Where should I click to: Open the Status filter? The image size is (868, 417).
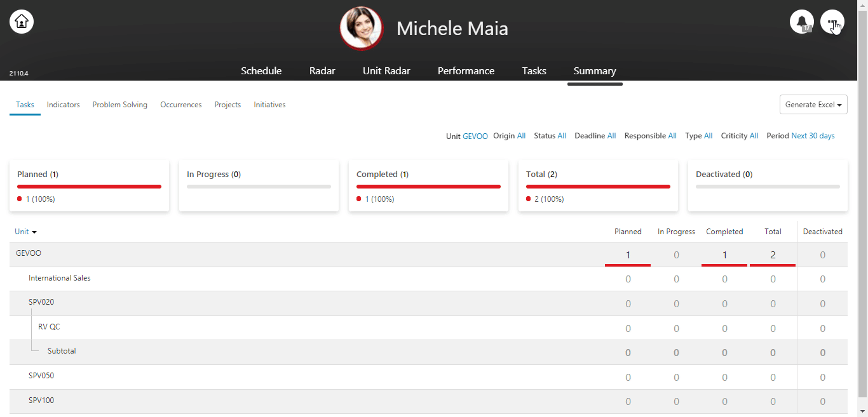(x=562, y=136)
